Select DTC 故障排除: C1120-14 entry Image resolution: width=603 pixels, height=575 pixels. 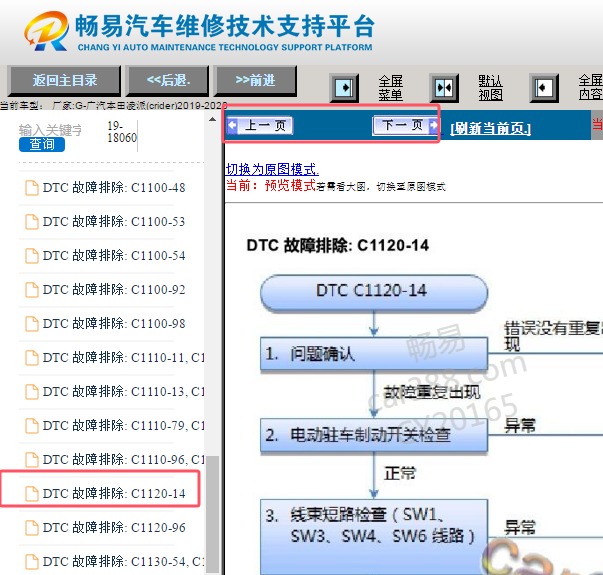click(114, 493)
